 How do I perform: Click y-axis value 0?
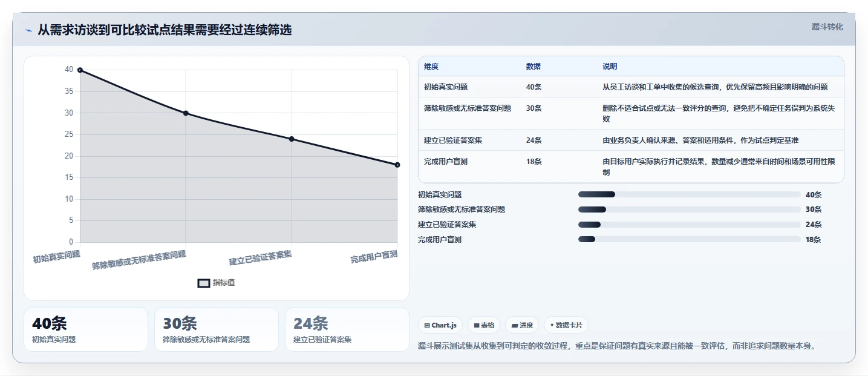pos(71,242)
